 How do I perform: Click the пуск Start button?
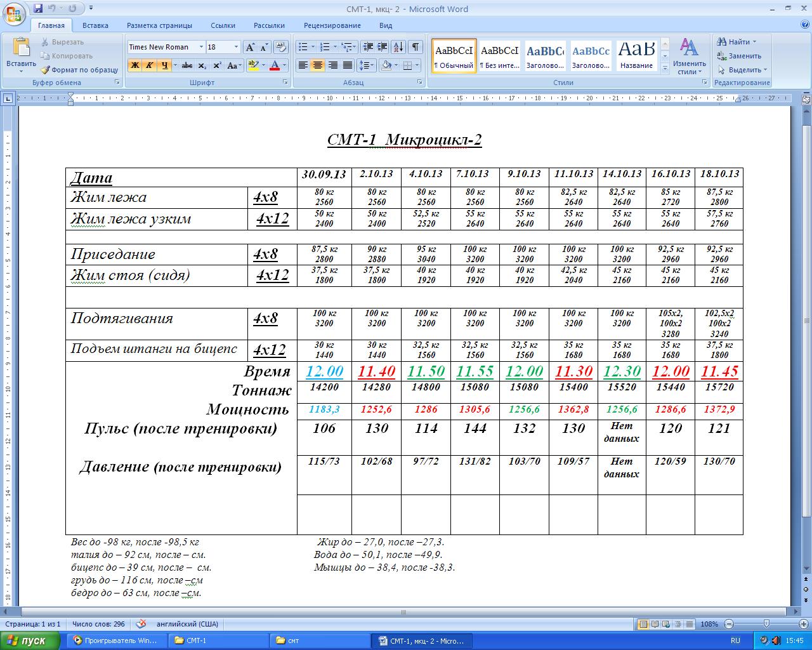click(x=27, y=640)
